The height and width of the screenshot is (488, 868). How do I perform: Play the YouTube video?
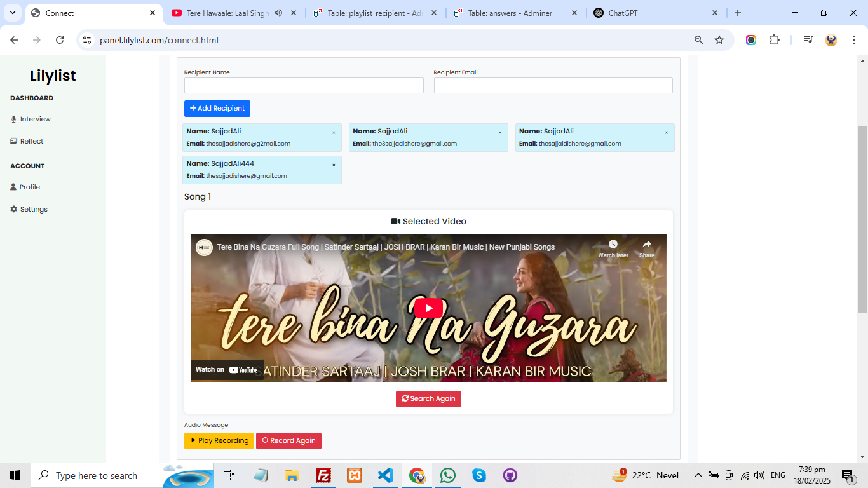[x=428, y=308]
